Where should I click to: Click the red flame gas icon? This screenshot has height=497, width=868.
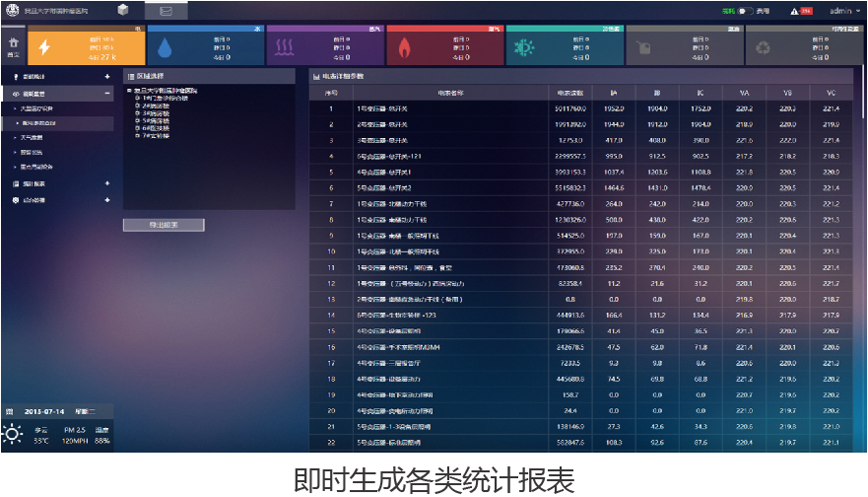pos(404,47)
